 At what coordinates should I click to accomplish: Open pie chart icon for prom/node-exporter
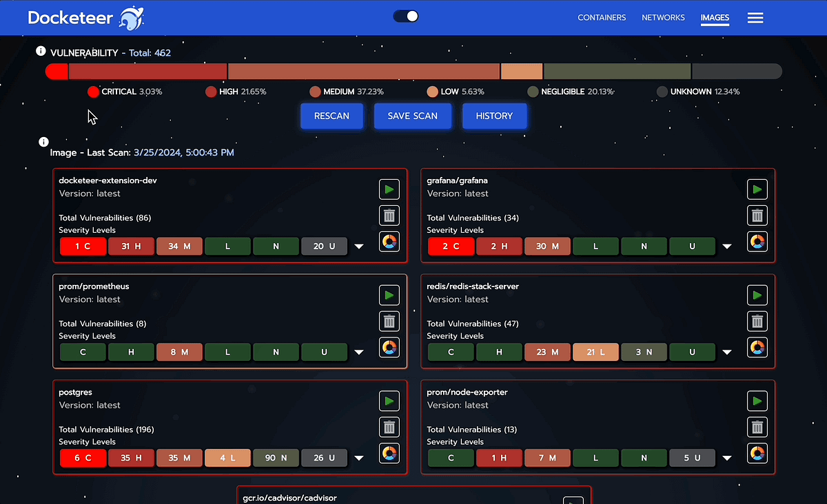[757, 453]
